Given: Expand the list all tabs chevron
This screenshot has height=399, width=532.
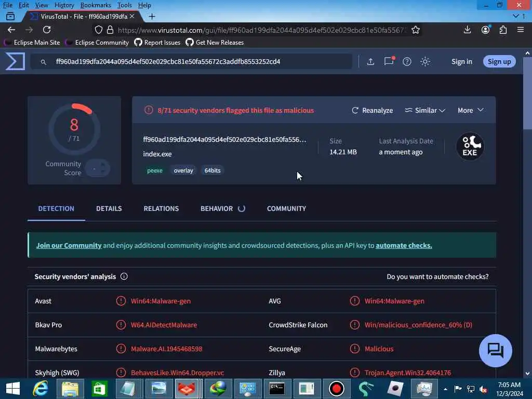Looking at the screenshot, I should (516, 16).
